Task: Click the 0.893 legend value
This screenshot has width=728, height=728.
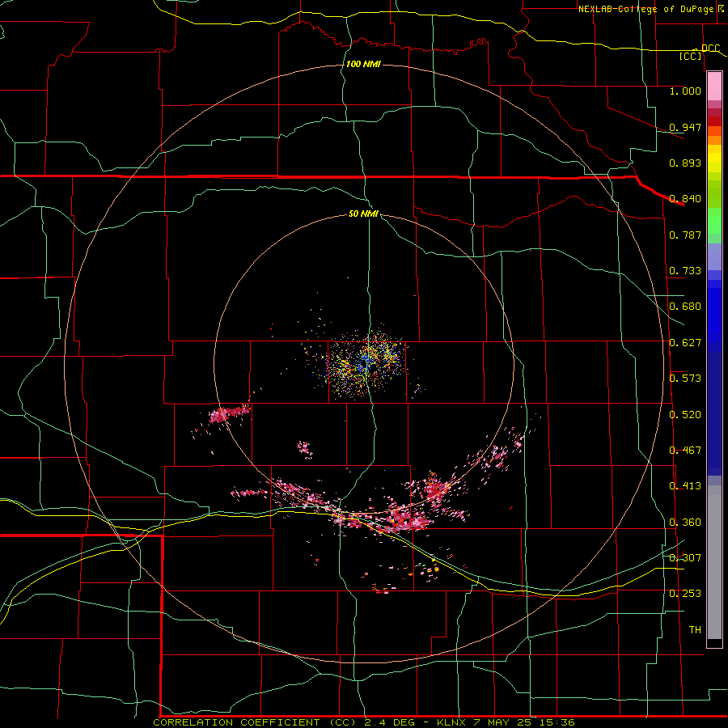Action: (x=685, y=163)
